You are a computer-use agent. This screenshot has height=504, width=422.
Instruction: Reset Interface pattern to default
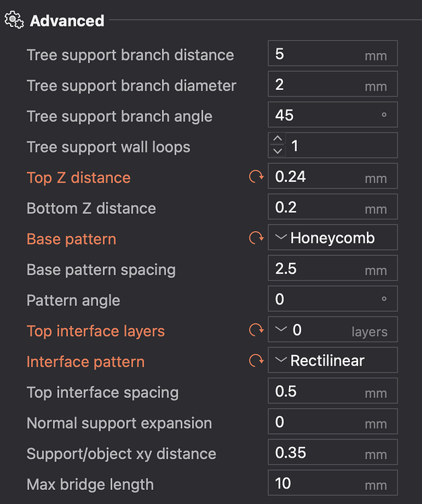coord(256,361)
